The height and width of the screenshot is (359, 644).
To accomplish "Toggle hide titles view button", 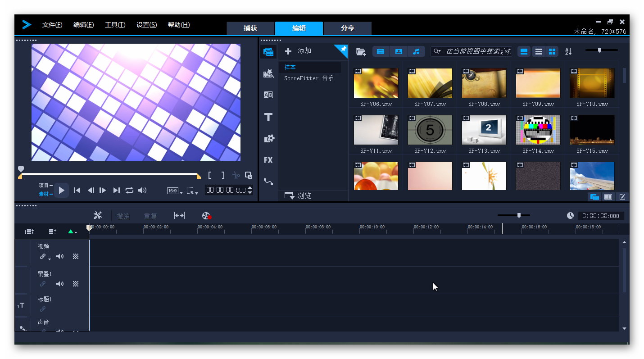I will pyautogui.click(x=524, y=51).
